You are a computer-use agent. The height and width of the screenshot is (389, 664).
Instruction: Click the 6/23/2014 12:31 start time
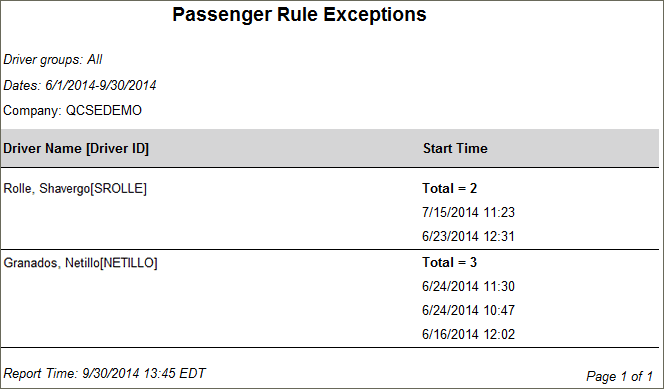click(468, 236)
